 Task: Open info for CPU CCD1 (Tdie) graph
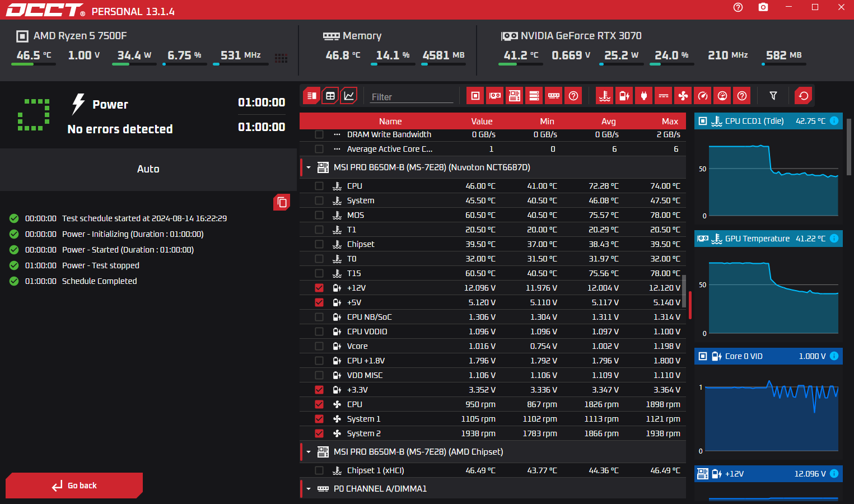point(834,121)
